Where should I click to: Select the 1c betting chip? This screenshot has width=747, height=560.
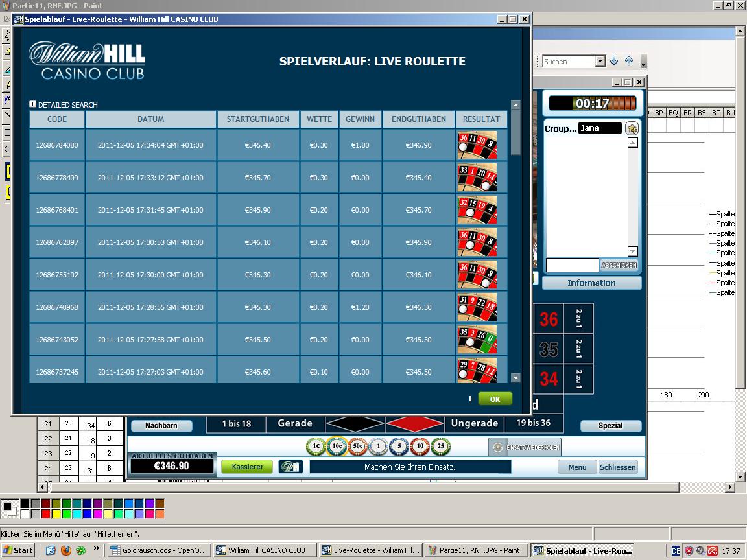[x=316, y=446]
